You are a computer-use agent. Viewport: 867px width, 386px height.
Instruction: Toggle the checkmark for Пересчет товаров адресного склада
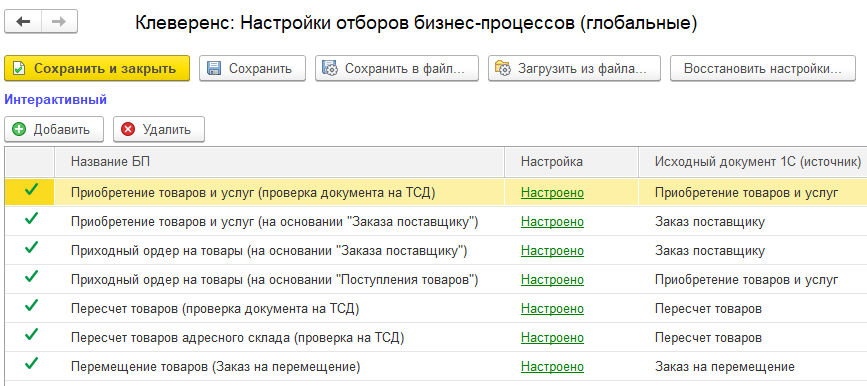pyautogui.click(x=32, y=335)
